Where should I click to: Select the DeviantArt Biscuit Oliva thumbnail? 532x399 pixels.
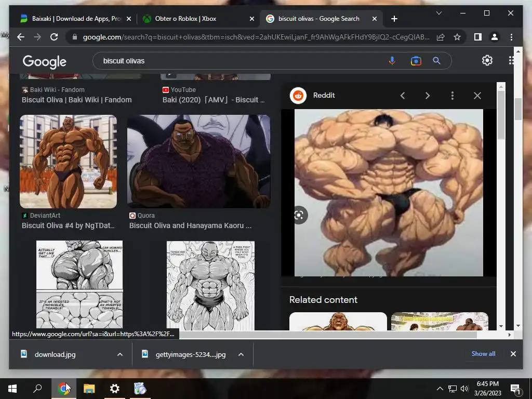tap(68, 162)
